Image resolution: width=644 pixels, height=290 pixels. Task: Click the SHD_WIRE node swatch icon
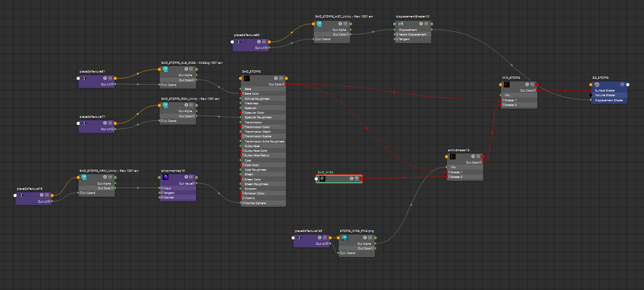[x=322, y=178]
